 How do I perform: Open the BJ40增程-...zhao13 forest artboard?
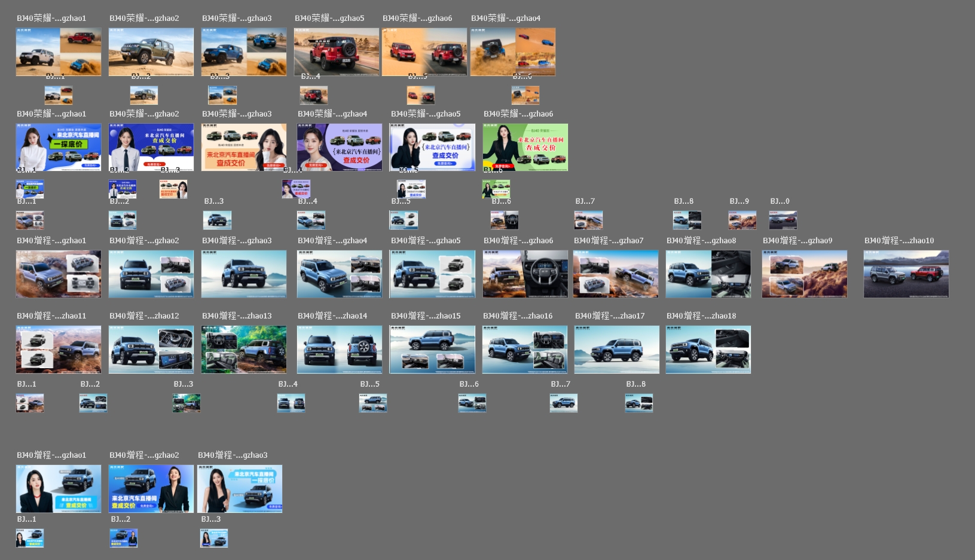244,350
